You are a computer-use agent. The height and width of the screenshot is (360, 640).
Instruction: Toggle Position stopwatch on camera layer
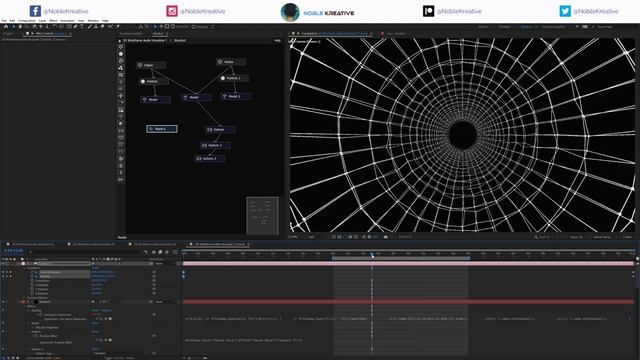click(x=32, y=276)
